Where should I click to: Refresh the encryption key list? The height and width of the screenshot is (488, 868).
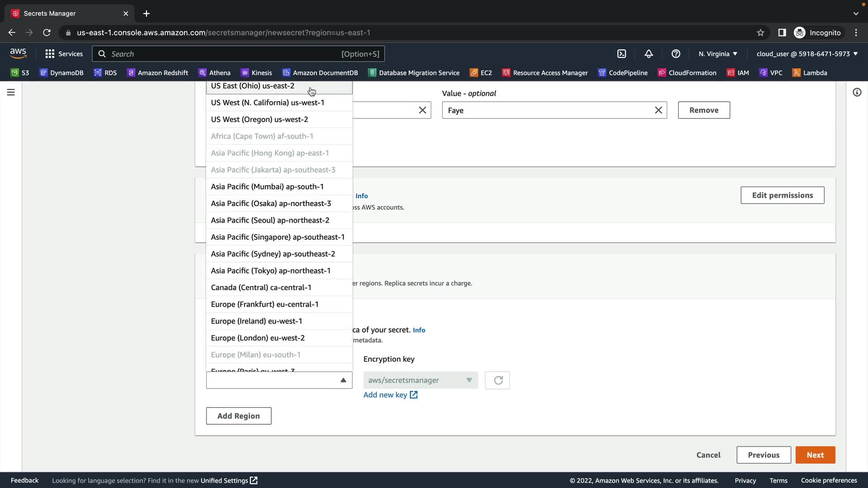click(x=497, y=380)
